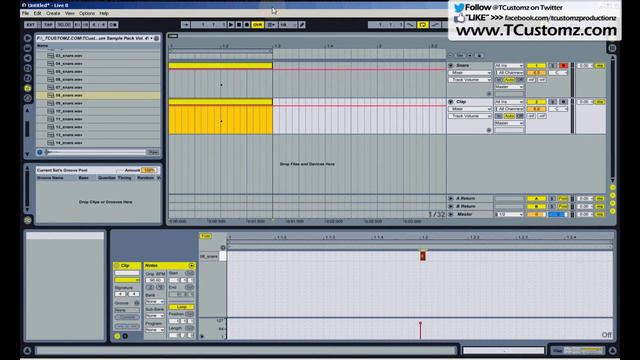This screenshot has width=640, height=360.
Task: Open the Edit menu
Action: pos(38,13)
